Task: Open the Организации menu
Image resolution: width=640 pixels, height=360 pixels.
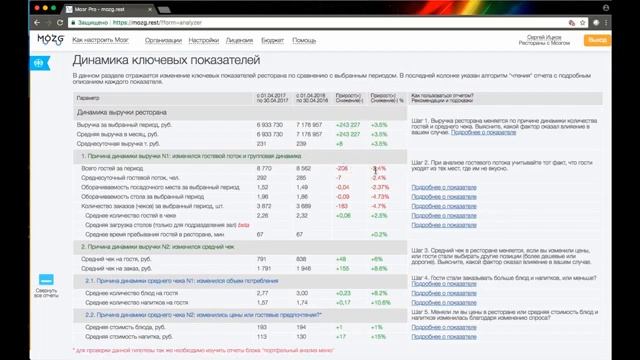Action: point(163,40)
